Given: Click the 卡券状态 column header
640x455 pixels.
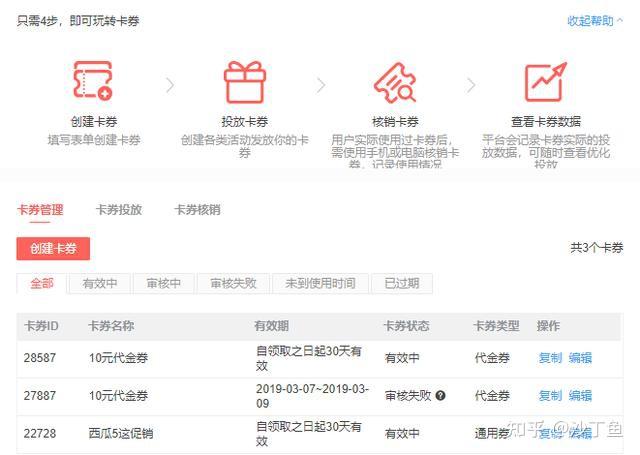Looking at the screenshot, I should (407, 326).
